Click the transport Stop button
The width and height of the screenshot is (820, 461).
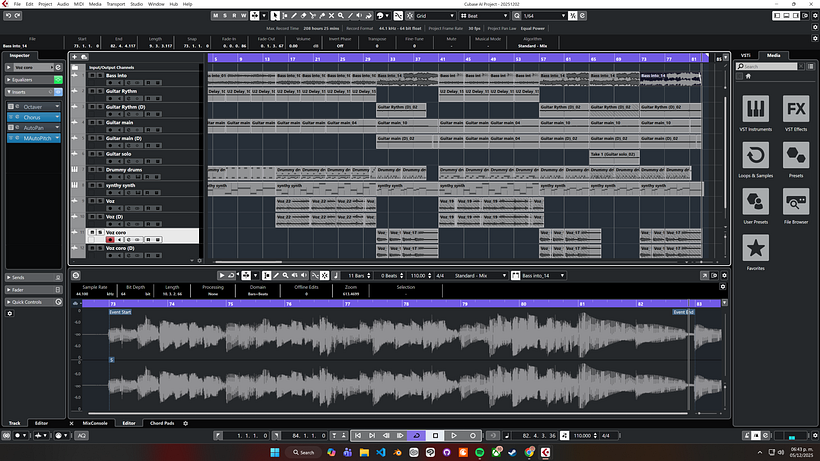[x=435, y=435]
